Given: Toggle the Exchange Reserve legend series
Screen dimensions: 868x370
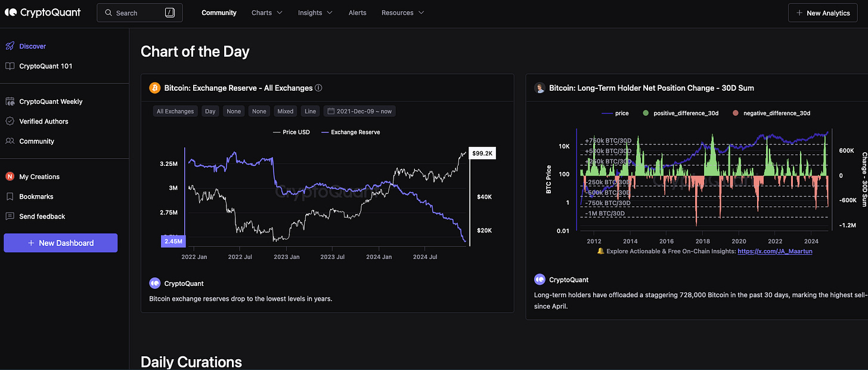Looking at the screenshot, I should point(351,132).
